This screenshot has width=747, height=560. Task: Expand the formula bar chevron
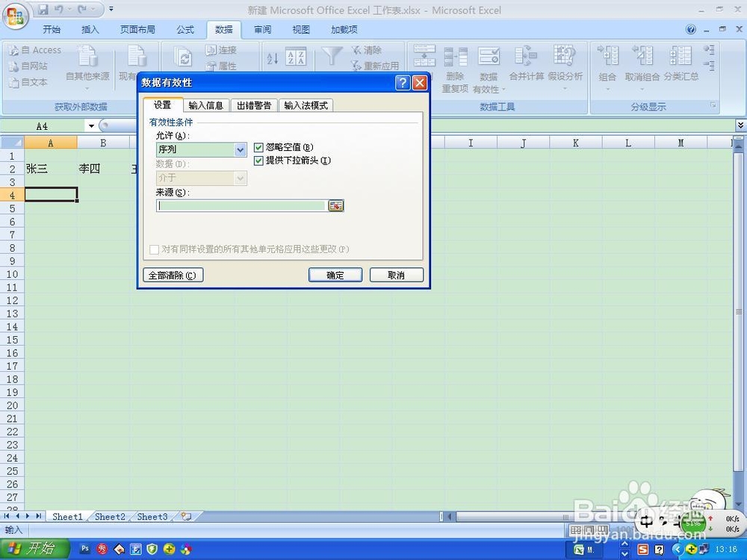coord(740,125)
